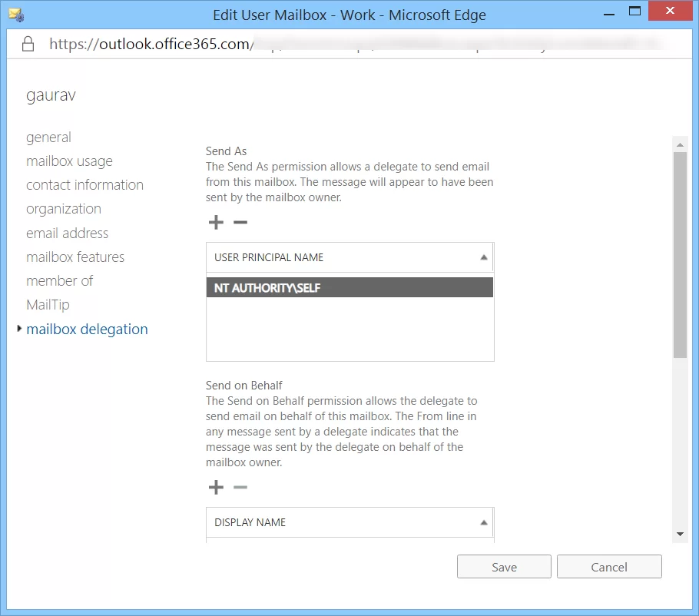
Task: Click the minus icon under Send As
Action: point(240,223)
